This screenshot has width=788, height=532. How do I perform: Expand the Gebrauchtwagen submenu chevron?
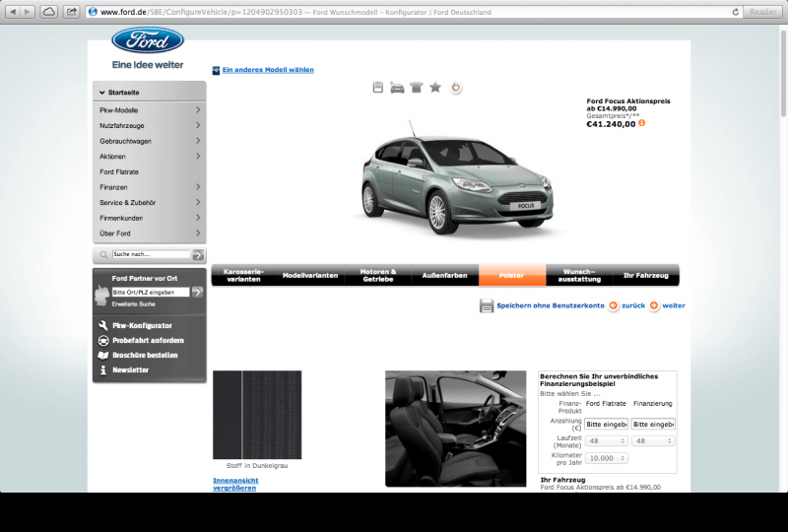[198, 141]
